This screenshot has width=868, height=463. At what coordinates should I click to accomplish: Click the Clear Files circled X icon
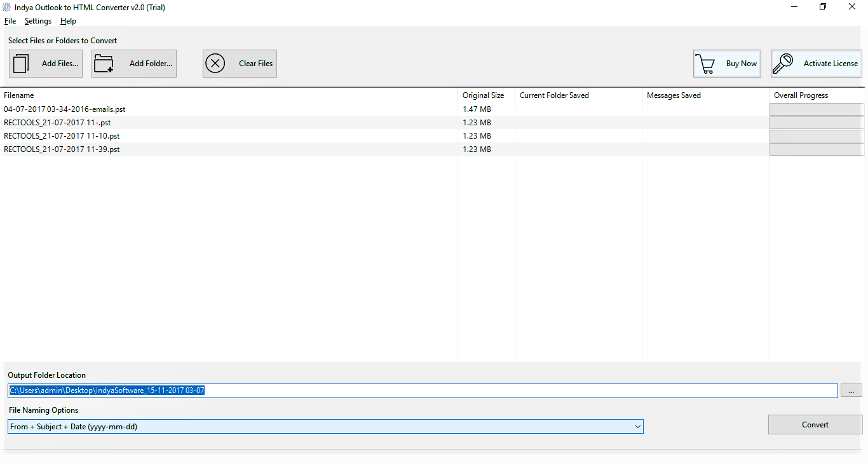click(215, 64)
